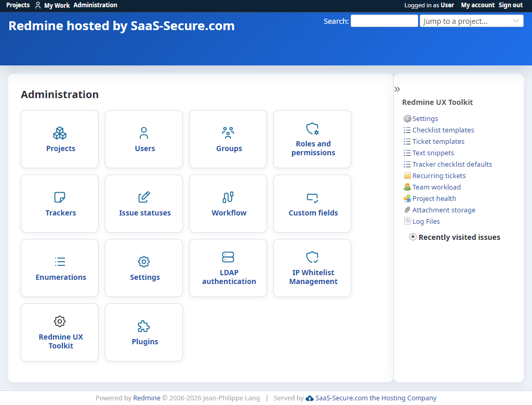Click the Groups people icon
The width and height of the screenshot is (532, 405).
(x=228, y=133)
